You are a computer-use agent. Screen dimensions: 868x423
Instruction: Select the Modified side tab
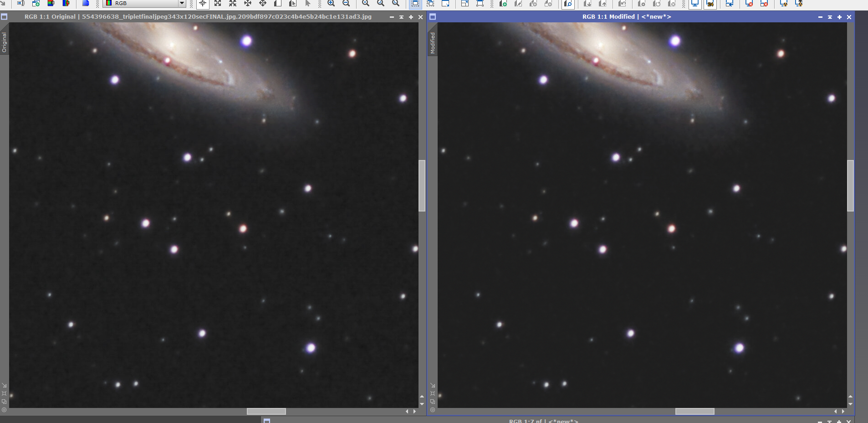click(x=433, y=43)
